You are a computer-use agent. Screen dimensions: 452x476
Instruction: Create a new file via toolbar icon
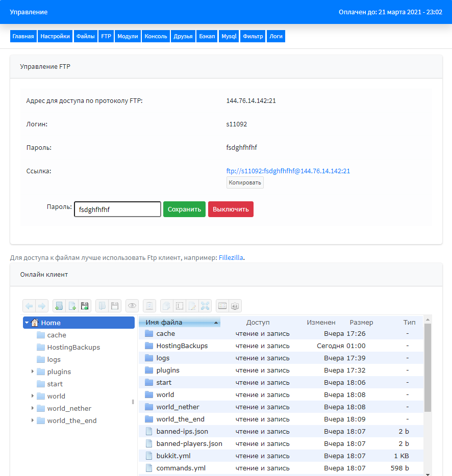[x=72, y=306]
